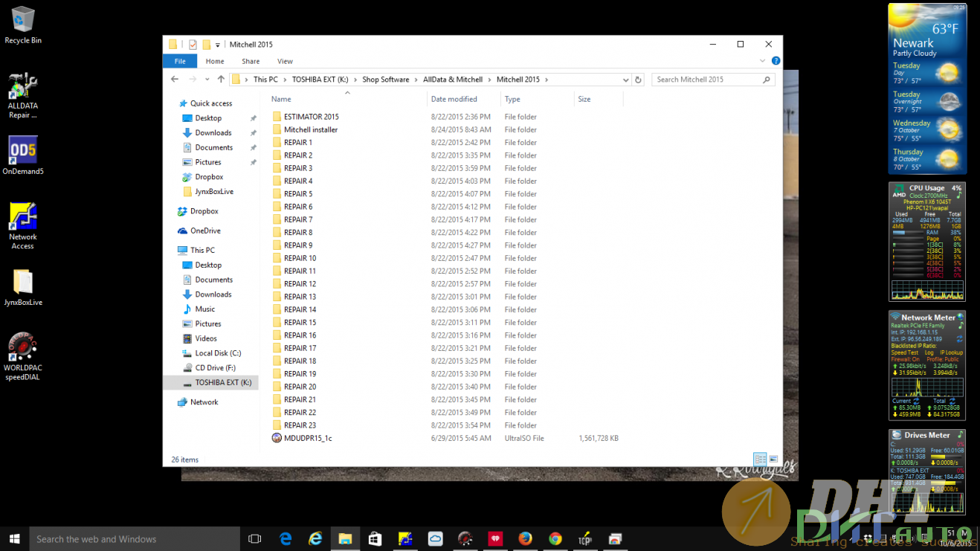This screenshot has width=980, height=551.
Task: Open the Recent locations dropdown arrow
Action: 206,80
